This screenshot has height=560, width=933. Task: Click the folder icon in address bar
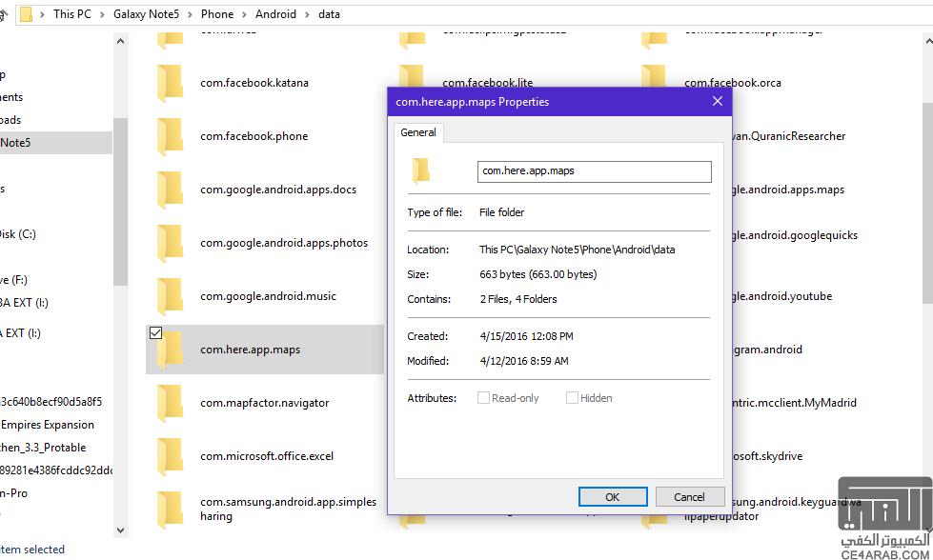coord(26,14)
